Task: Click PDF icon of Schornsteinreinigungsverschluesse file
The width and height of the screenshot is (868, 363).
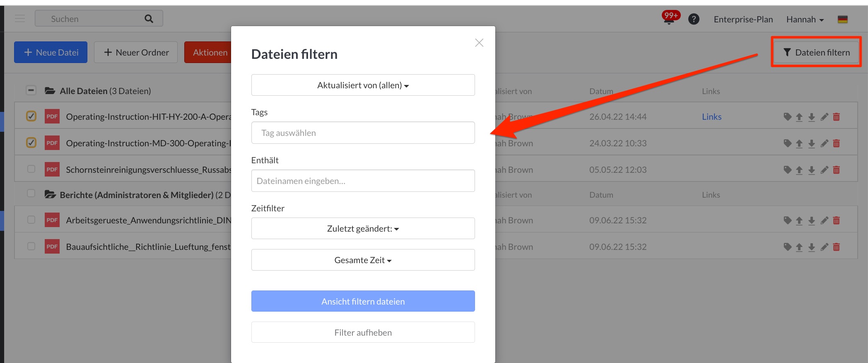Action: (52, 169)
